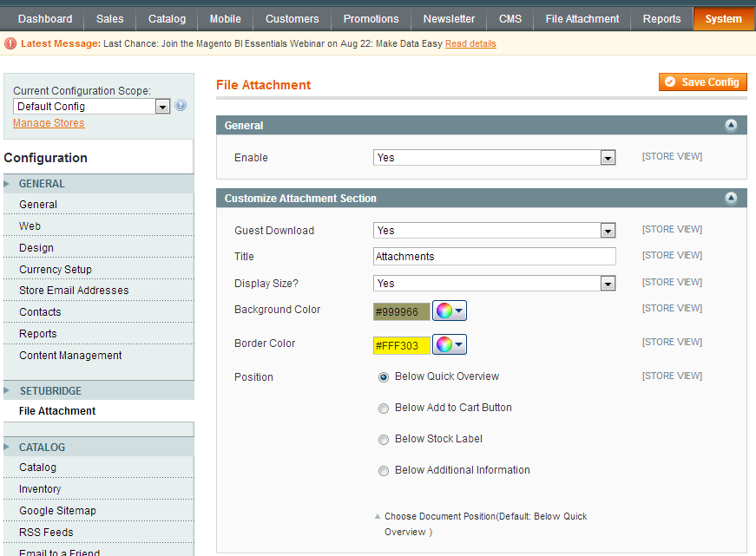Select Below Add to Cart Button
This screenshot has height=556, width=756.
(384, 409)
